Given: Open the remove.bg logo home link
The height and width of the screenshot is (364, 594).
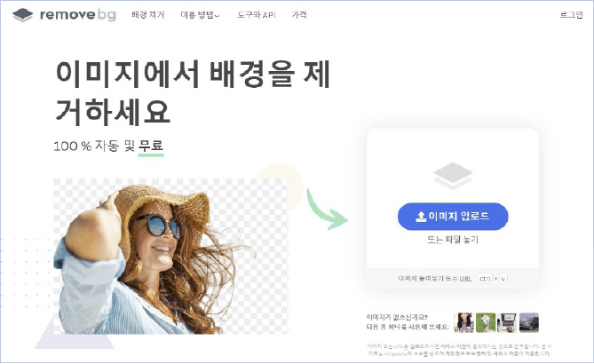Looking at the screenshot, I should click(x=65, y=15).
